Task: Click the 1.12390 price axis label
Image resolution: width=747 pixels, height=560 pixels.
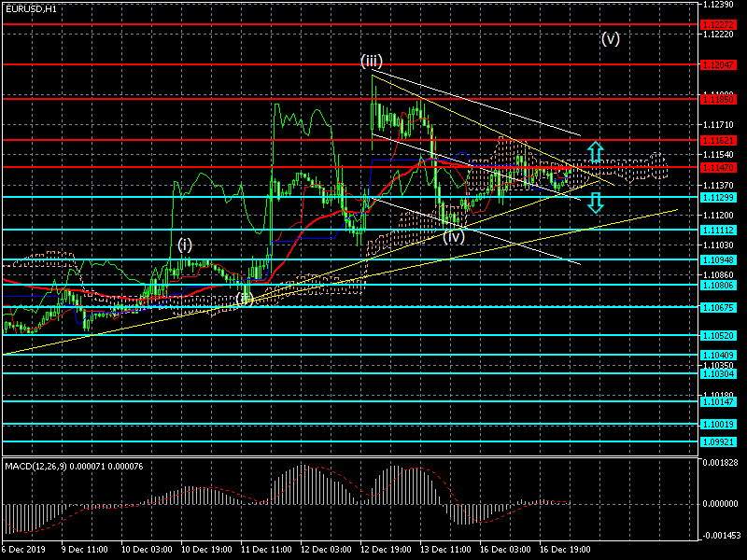Action: coord(718,5)
